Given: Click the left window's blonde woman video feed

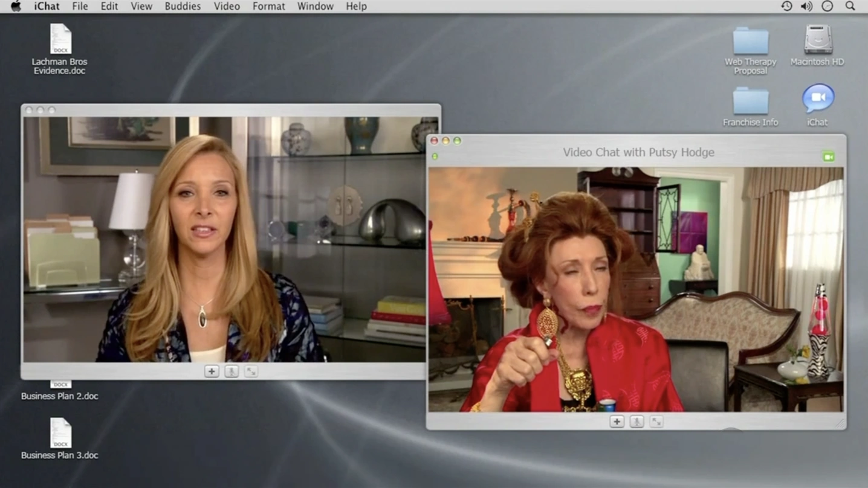Looking at the screenshot, I should [x=224, y=239].
